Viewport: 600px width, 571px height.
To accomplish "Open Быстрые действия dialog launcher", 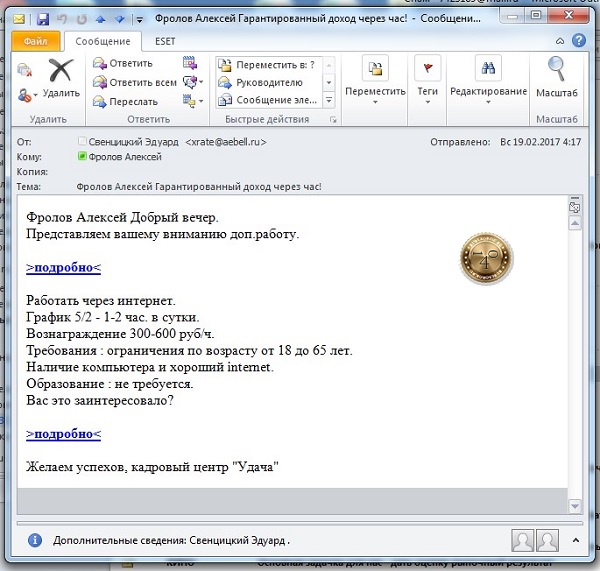I will pyautogui.click(x=333, y=120).
